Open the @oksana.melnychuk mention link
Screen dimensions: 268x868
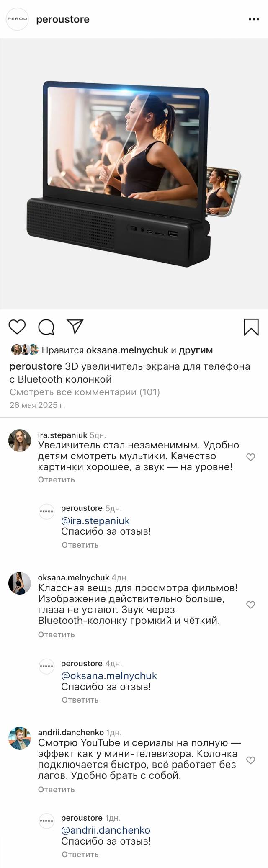tap(109, 675)
